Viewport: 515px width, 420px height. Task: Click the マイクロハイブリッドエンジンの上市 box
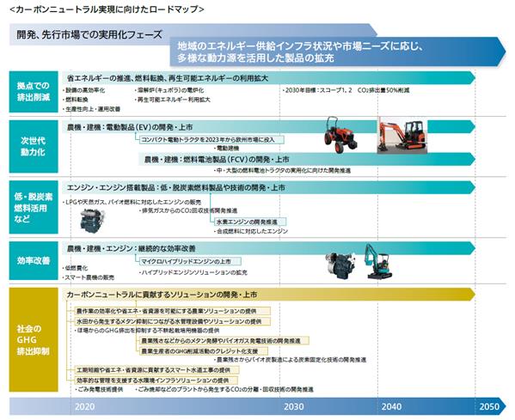tap(191, 261)
